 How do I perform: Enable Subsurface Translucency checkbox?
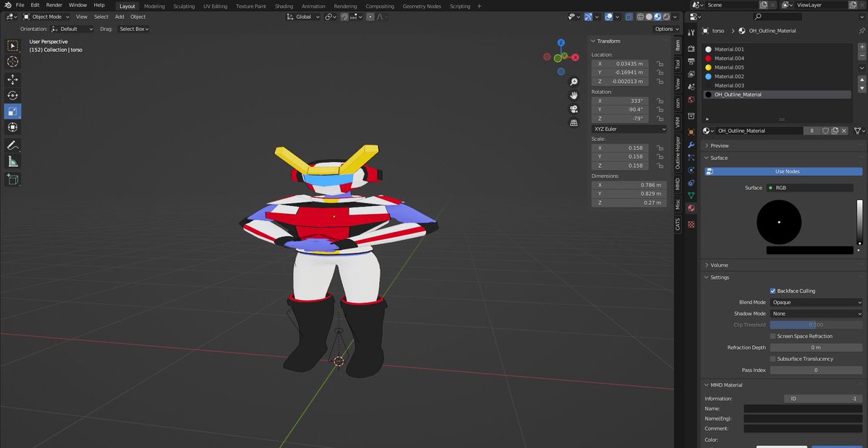pos(773,358)
